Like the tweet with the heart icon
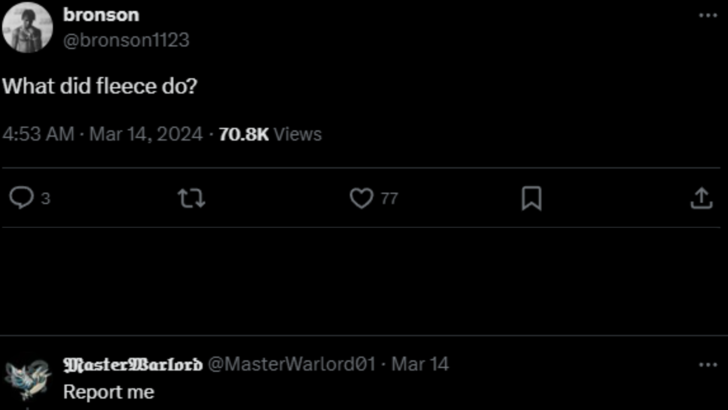The height and width of the screenshot is (410, 728). pos(361,199)
